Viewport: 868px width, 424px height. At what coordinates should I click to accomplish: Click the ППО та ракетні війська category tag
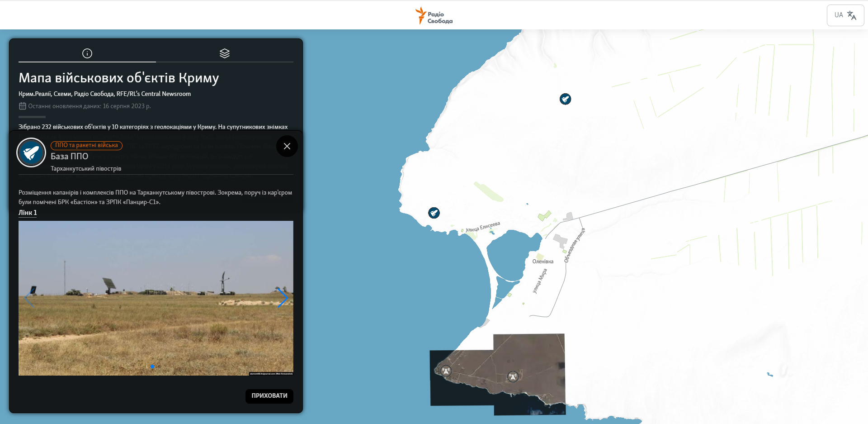86,145
